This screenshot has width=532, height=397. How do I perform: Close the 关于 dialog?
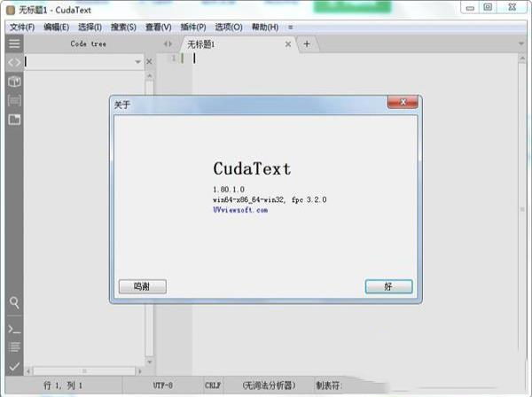coord(403,102)
